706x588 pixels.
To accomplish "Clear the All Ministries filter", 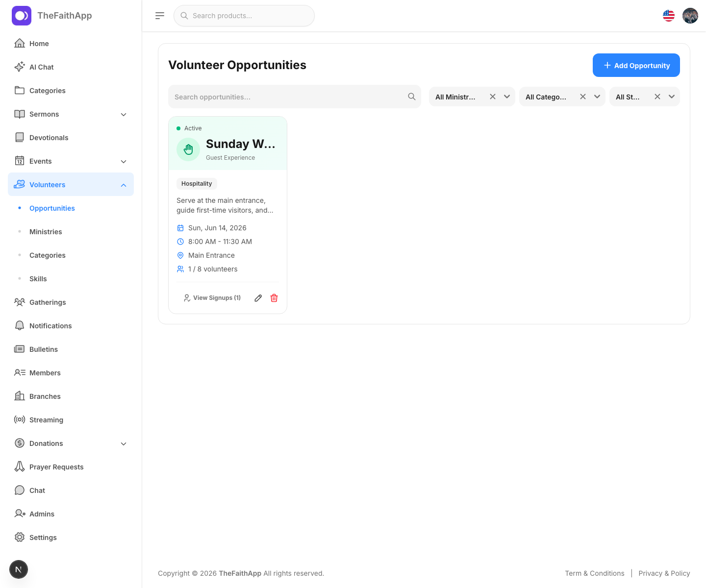I will click(493, 97).
